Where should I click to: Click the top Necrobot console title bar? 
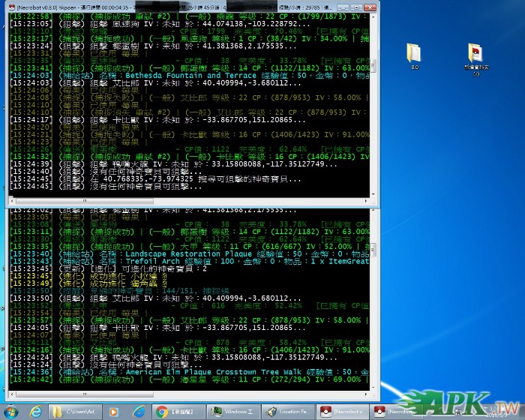[x=187, y=5]
